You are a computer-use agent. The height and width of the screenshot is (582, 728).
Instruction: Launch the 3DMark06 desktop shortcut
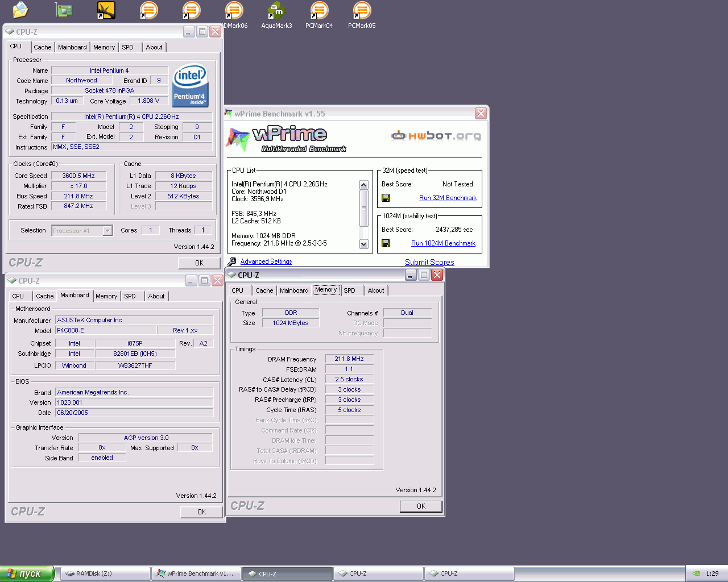click(234, 15)
